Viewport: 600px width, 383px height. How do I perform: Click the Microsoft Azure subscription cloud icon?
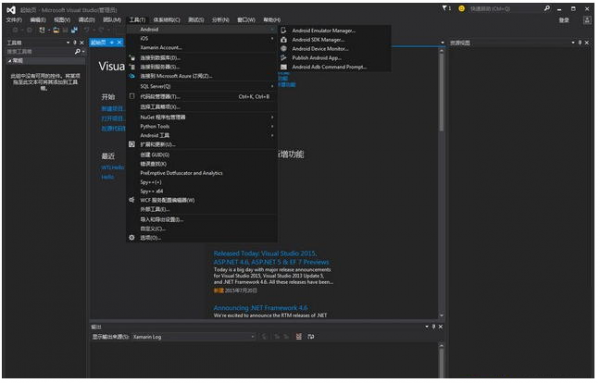tap(132, 77)
